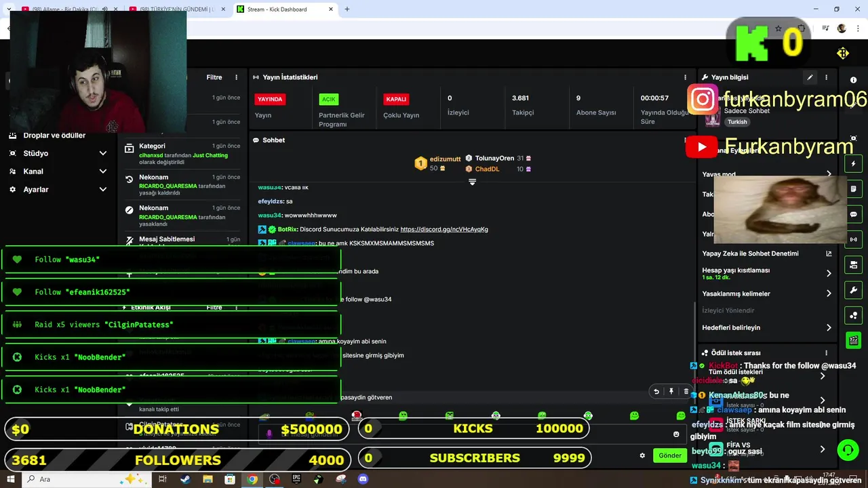Open Epic Games launcher from taskbar

[x=296, y=479]
